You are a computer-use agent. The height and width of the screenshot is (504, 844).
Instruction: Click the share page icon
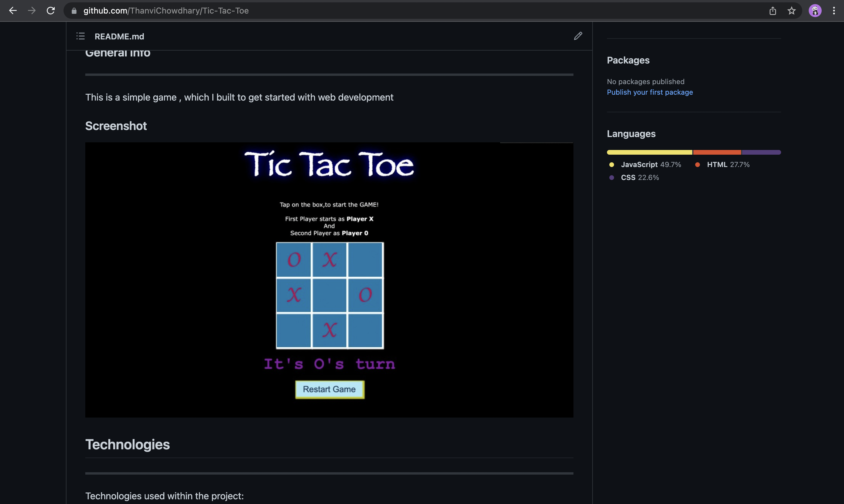click(773, 11)
